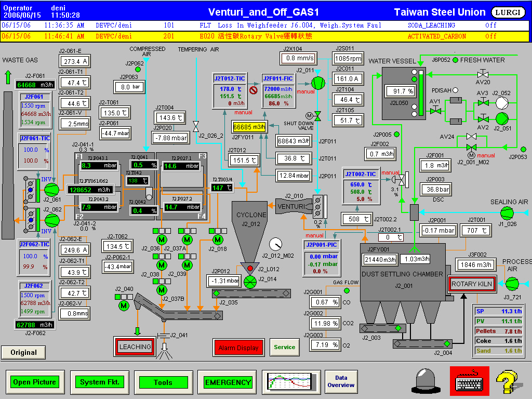Open the yellow question mark help icon

[x=507, y=382]
